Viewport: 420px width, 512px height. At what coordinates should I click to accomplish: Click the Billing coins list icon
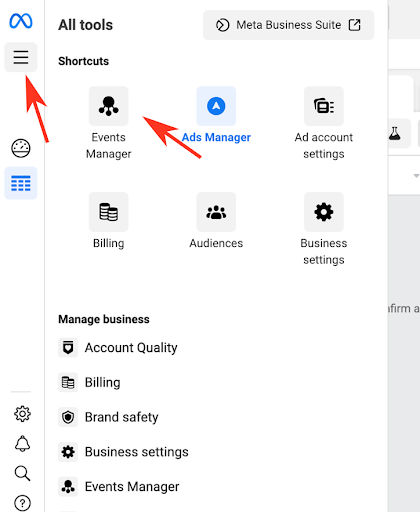[68, 382]
